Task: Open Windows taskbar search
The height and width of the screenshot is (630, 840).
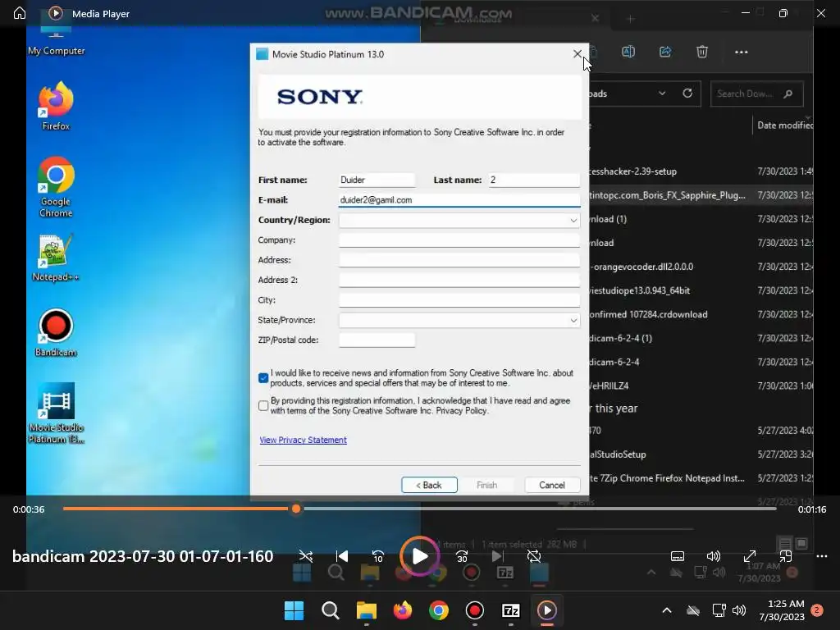Action: click(x=330, y=610)
